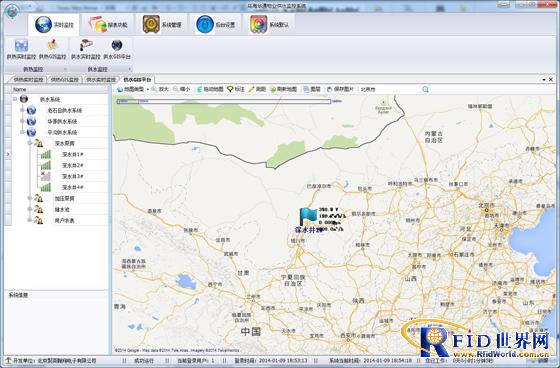Click the green signal icon of 深水井2#
Image resolution: width=560 pixels, height=368 pixels.
click(x=45, y=165)
